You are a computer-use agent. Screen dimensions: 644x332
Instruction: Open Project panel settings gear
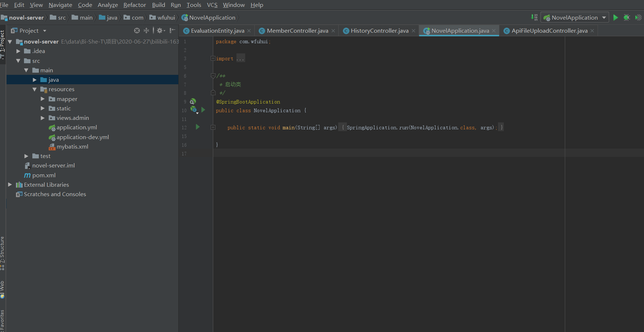(161, 31)
